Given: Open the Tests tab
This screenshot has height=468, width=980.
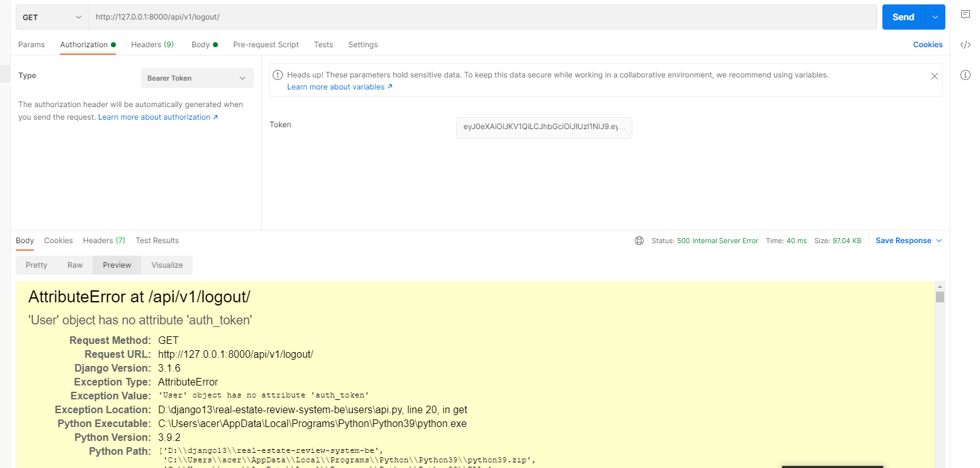Looking at the screenshot, I should click(x=323, y=45).
